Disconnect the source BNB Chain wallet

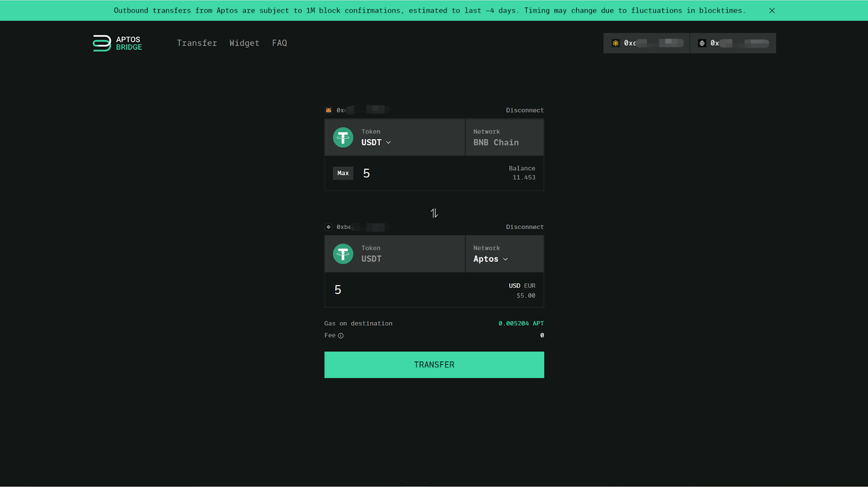(525, 110)
